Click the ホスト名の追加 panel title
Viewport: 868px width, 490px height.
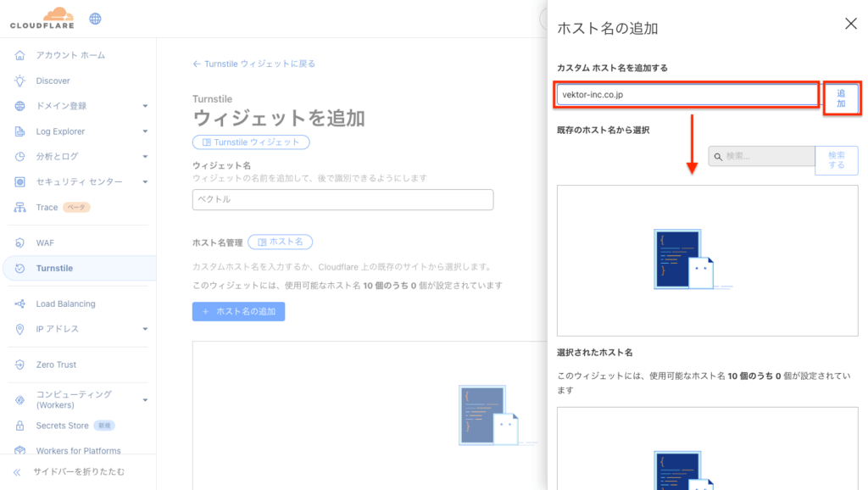607,28
